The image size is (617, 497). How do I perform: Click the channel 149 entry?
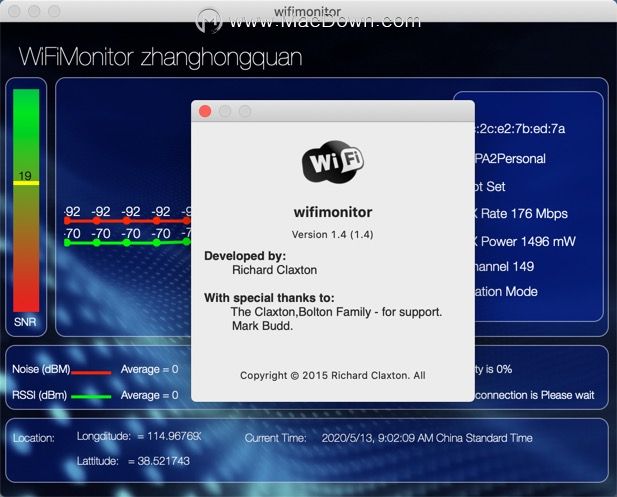(504, 266)
